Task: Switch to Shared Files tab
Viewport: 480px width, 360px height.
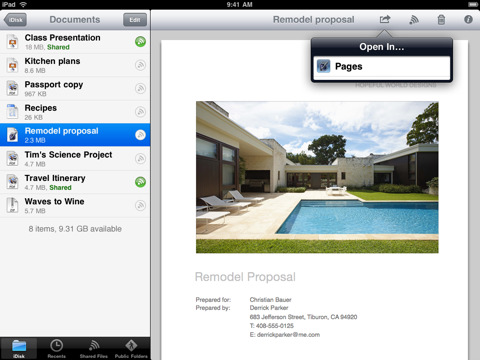Action: [x=94, y=349]
